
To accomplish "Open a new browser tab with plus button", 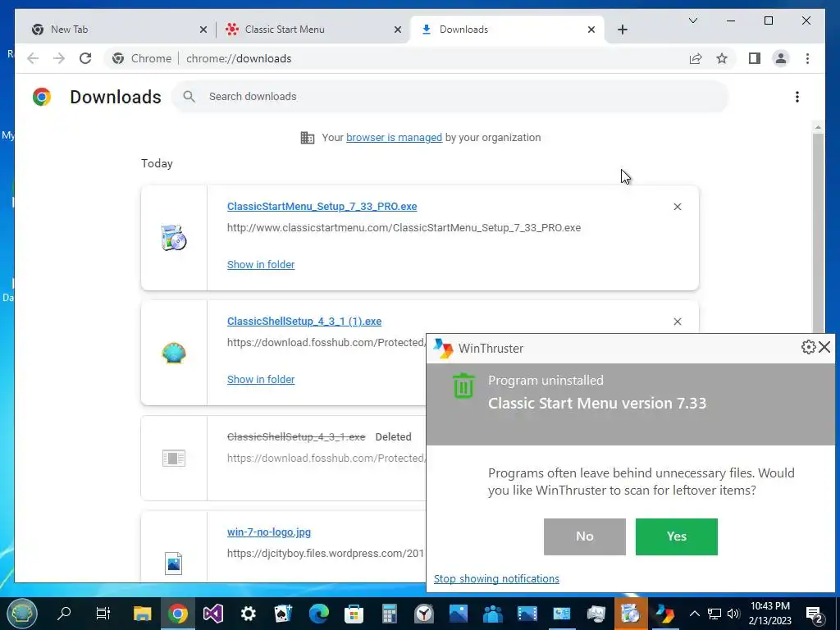I will tap(622, 30).
